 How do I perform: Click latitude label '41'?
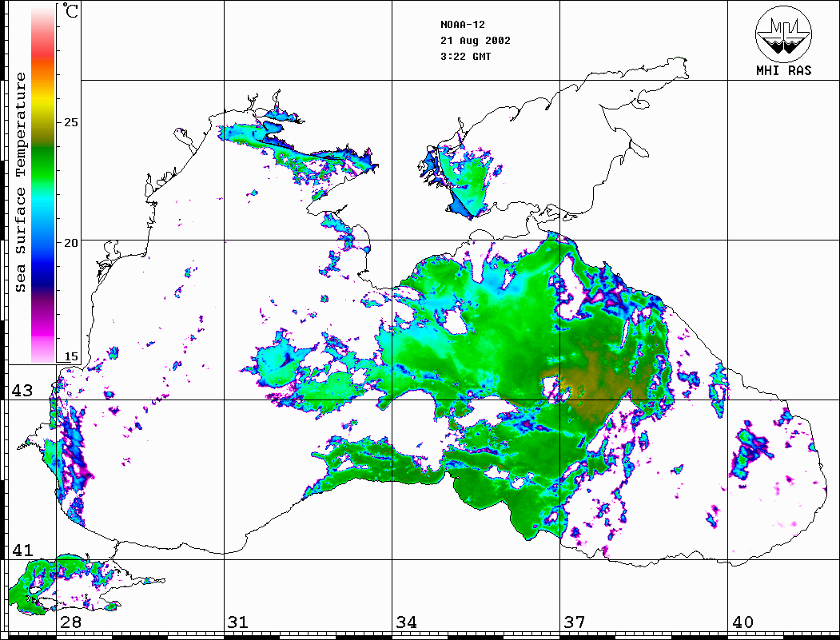click(x=22, y=550)
